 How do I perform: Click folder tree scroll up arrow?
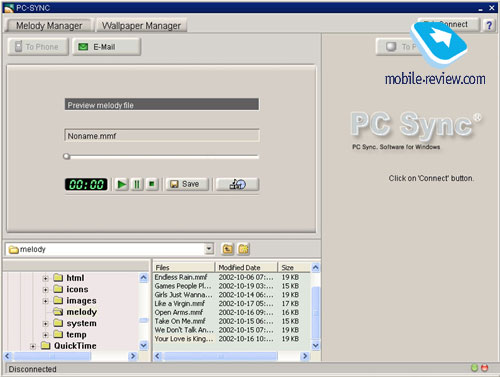[x=144, y=278]
